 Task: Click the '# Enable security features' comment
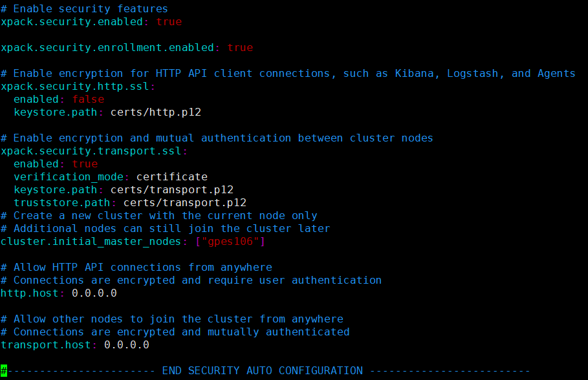84,8
